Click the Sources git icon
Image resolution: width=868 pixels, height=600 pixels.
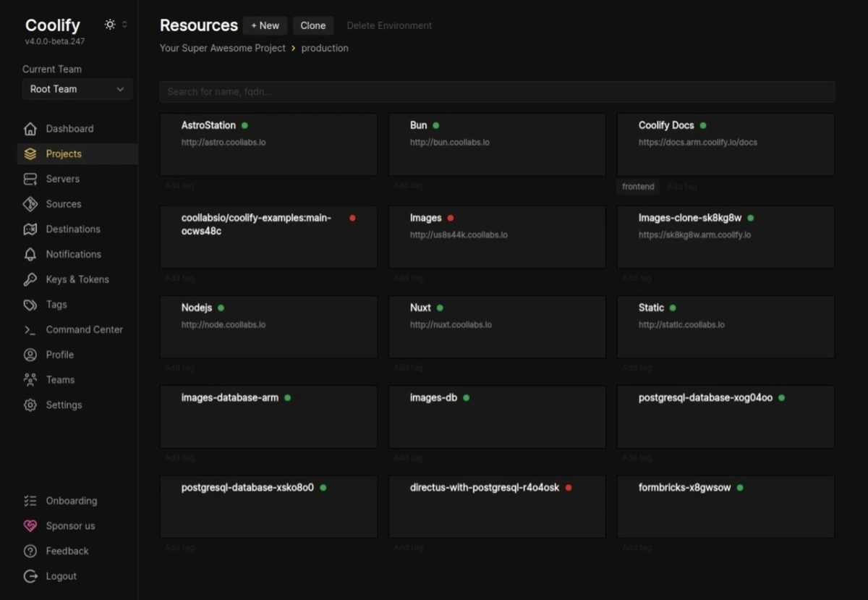pyautogui.click(x=30, y=204)
